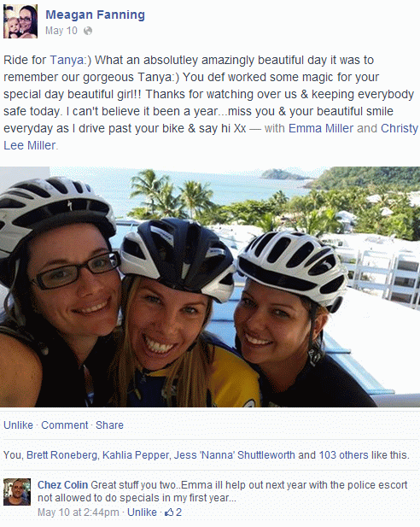Viewport: 420px width, 527px height.
Task: Open the Tanya tagged link
Action: pos(67,60)
